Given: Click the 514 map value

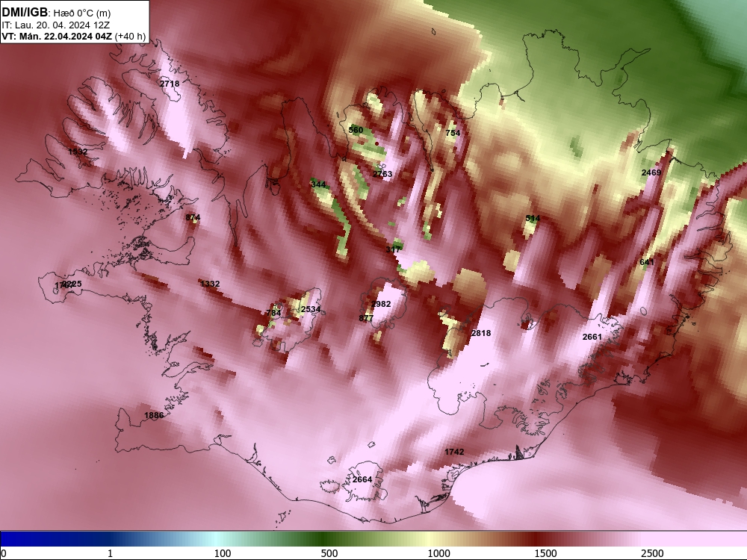Looking at the screenshot, I should (x=533, y=219).
